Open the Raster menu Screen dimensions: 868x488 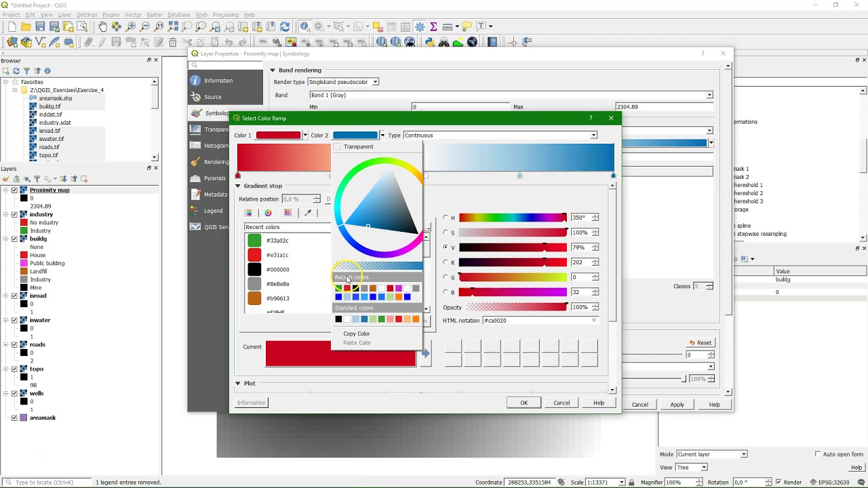pos(155,15)
